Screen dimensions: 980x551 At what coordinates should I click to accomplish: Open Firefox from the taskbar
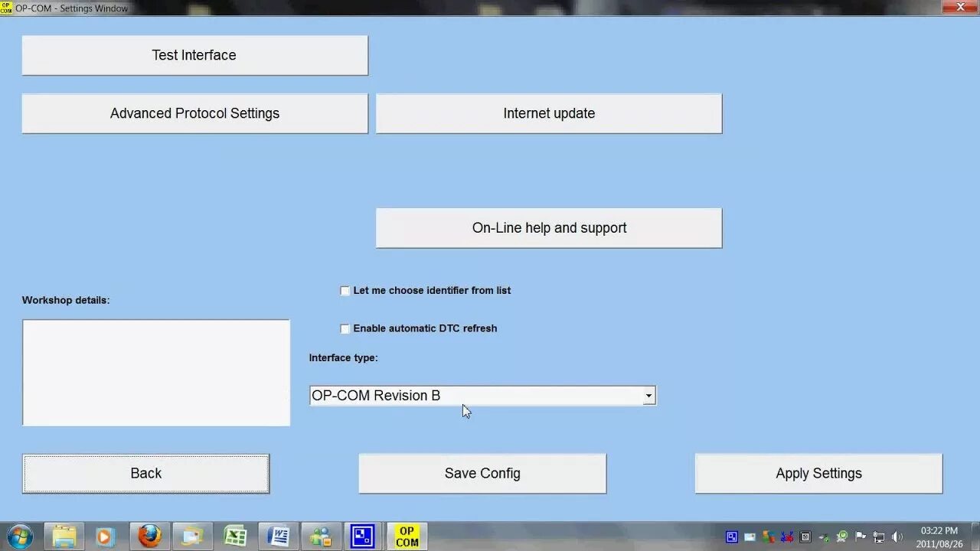point(149,536)
